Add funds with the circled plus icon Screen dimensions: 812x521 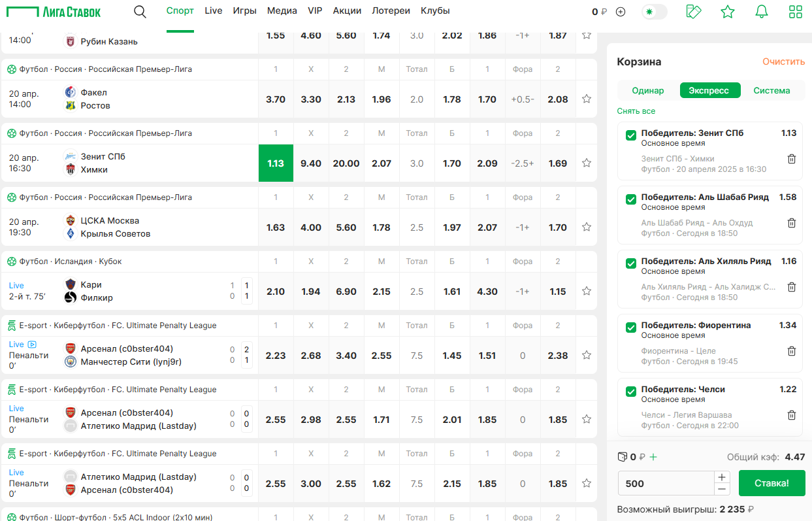click(621, 12)
